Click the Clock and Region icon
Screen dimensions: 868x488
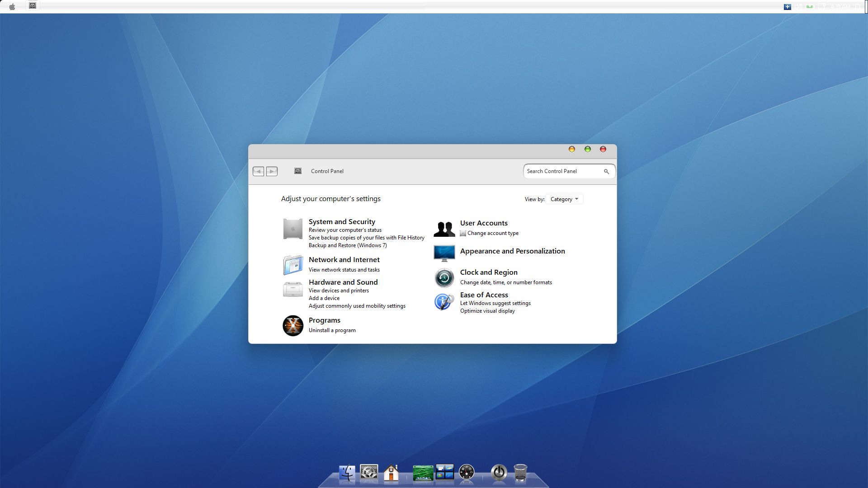pyautogui.click(x=444, y=277)
